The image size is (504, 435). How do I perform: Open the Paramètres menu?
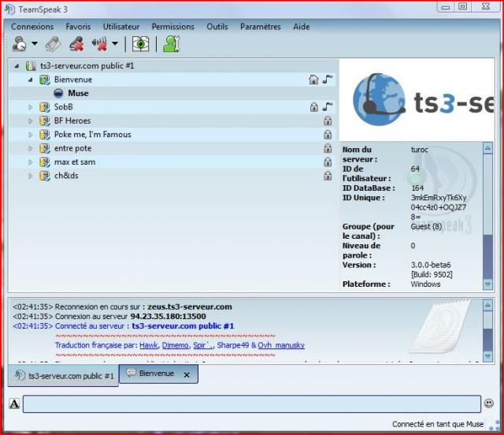coord(261,27)
